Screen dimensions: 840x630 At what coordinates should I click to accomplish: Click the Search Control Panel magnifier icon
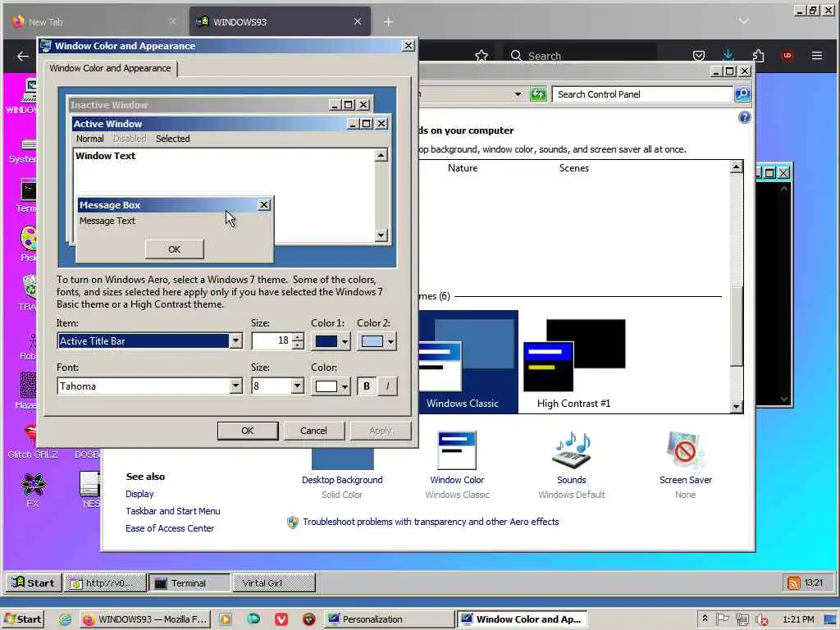click(742, 94)
